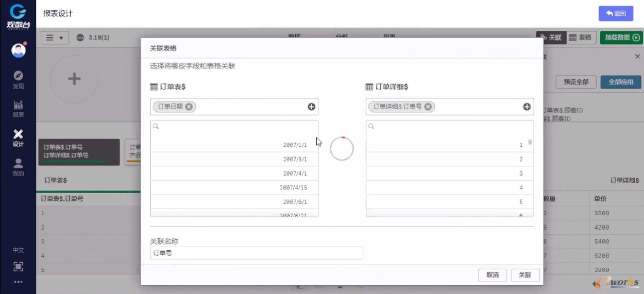
Task: Select value 3 in 订单详细$ list
Action: click(x=447, y=174)
